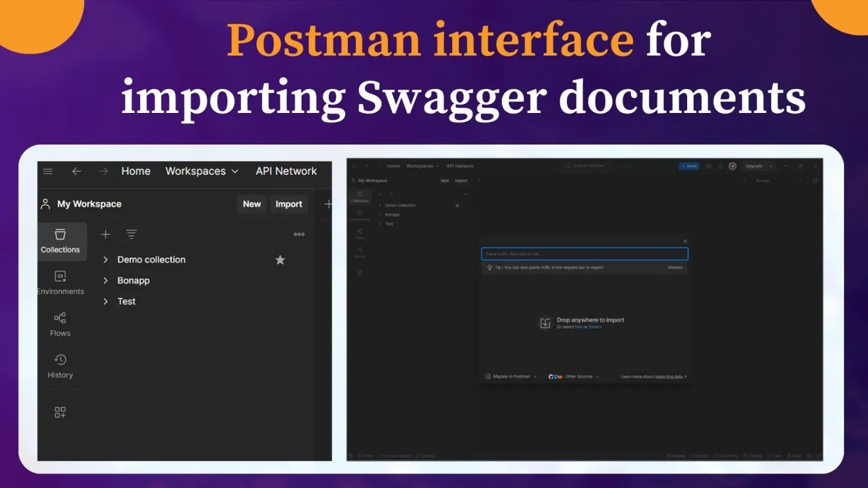868x488 pixels.
Task: Click Import button in full Postman window
Action: point(461,181)
